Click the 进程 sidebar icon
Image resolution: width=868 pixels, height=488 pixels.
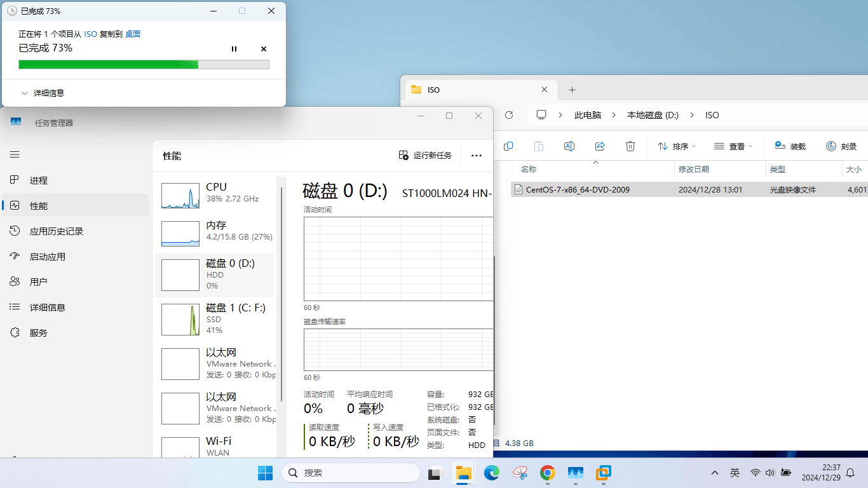15,180
